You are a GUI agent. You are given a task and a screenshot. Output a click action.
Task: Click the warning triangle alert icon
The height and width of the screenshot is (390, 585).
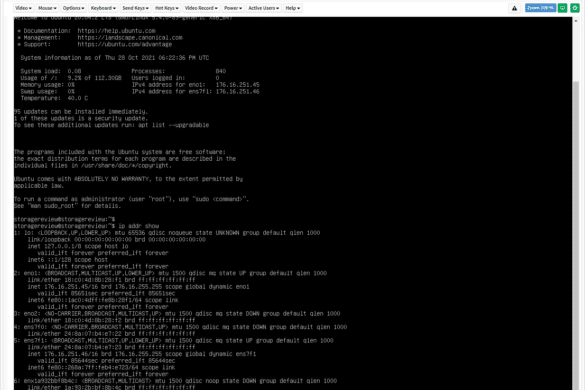click(514, 8)
